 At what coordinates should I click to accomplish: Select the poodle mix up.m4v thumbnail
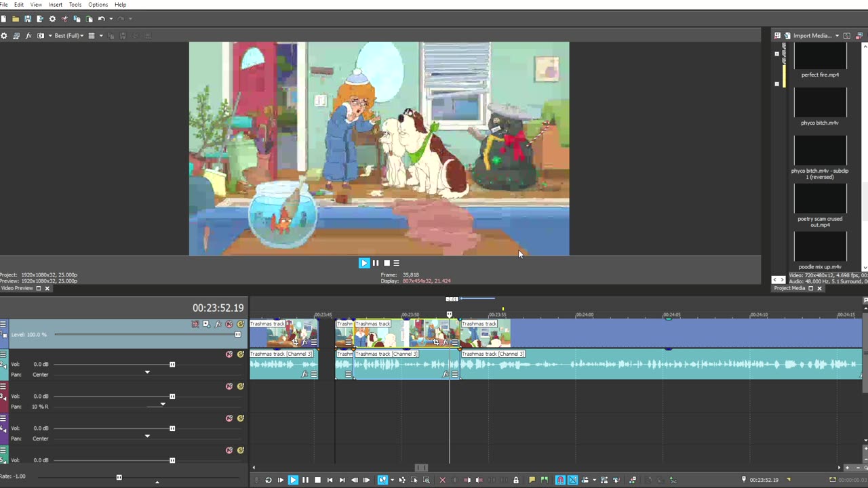[x=820, y=246]
